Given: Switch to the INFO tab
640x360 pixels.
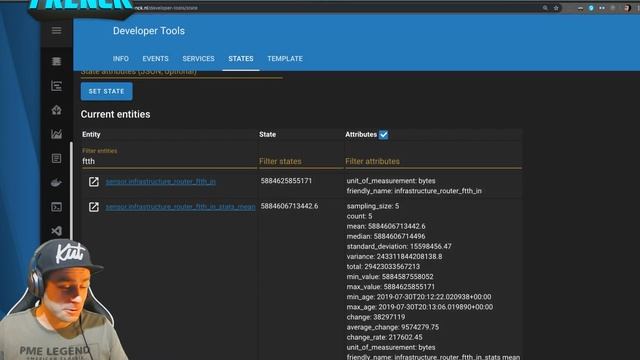Looking at the screenshot, I should (121, 59).
